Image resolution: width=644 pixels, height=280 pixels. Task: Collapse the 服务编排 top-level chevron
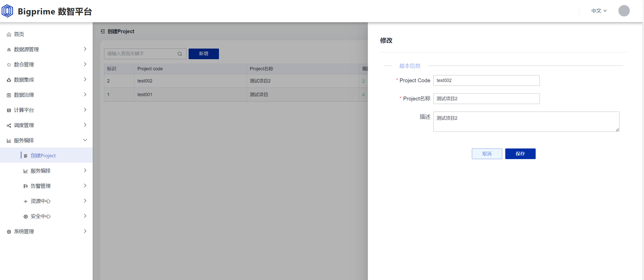tap(85, 140)
